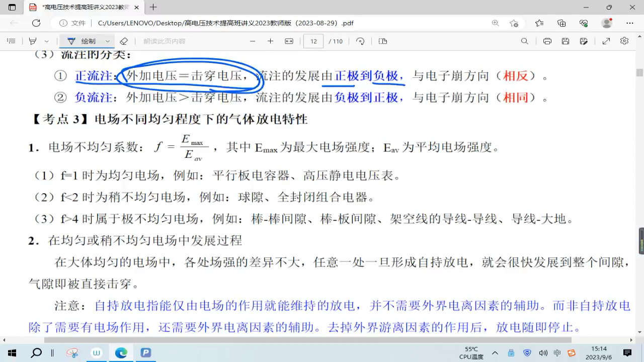Rotate the PDF page
This screenshot has width=644, height=362.
tap(360, 41)
